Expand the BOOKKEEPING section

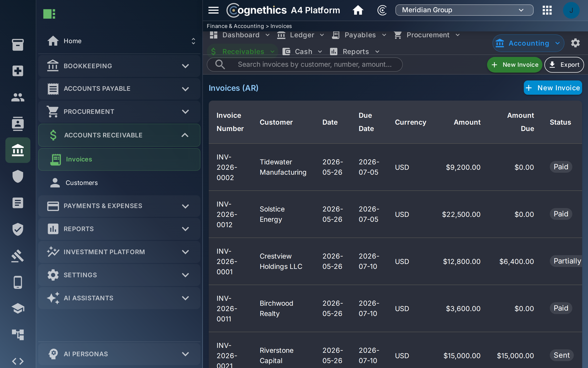point(119,66)
